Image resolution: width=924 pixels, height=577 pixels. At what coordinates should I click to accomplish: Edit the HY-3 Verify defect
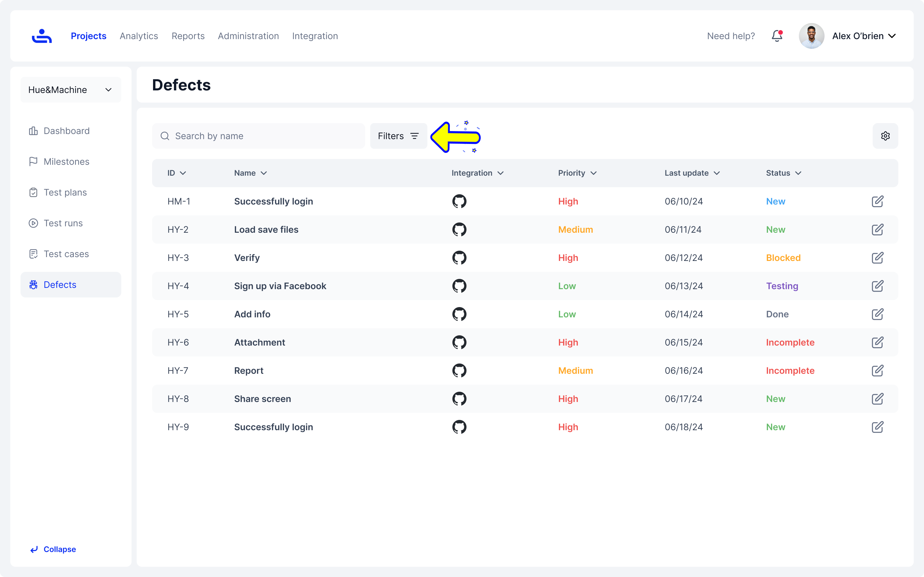pos(877,258)
